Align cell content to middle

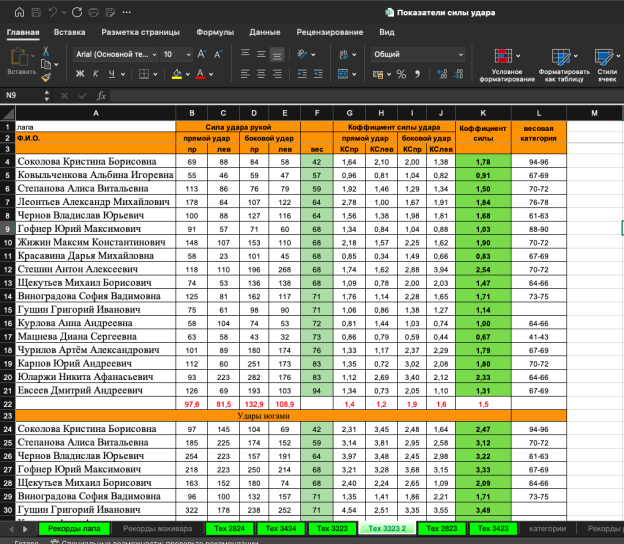[x=261, y=54]
